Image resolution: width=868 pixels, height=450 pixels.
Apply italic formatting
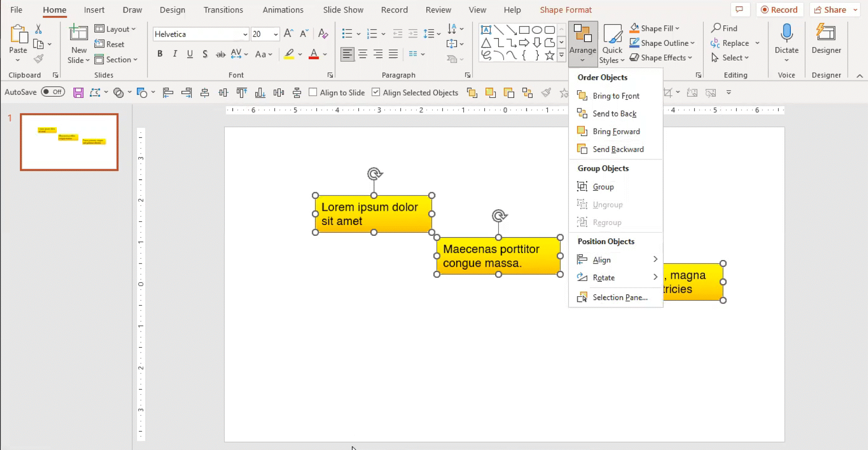click(x=175, y=54)
